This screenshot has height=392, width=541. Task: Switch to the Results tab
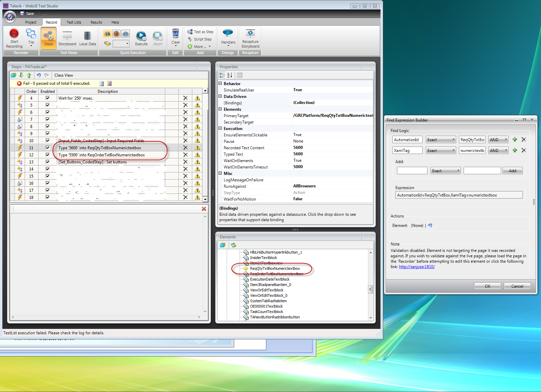(x=96, y=22)
